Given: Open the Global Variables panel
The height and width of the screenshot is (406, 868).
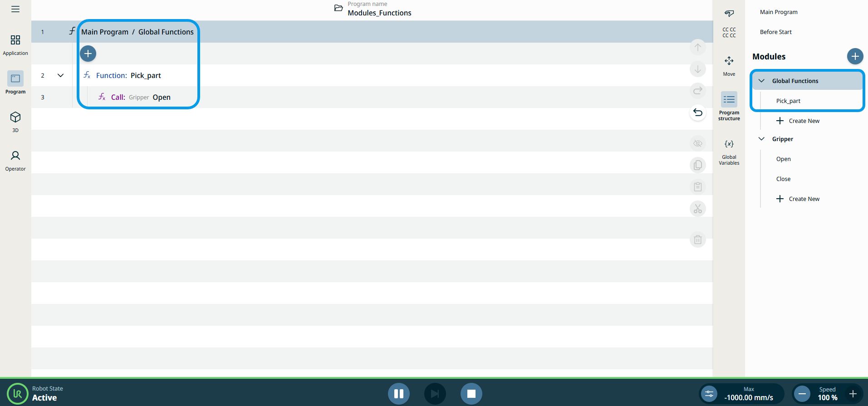Looking at the screenshot, I should pyautogui.click(x=729, y=152).
